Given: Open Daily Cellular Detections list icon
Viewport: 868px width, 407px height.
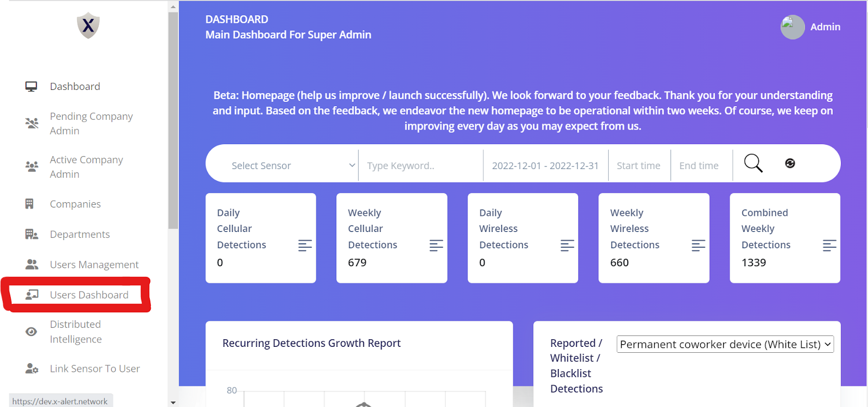Looking at the screenshot, I should coord(305,246).
